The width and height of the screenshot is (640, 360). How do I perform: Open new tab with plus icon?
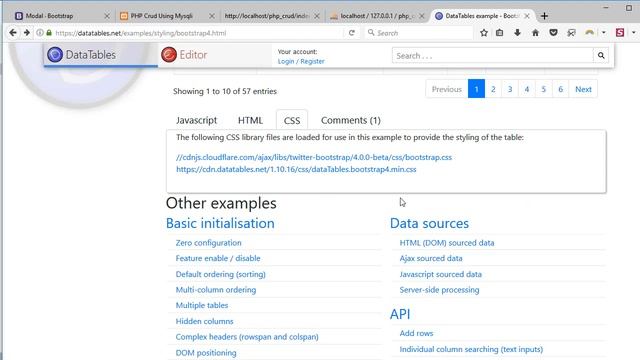[x=544, y=16]
